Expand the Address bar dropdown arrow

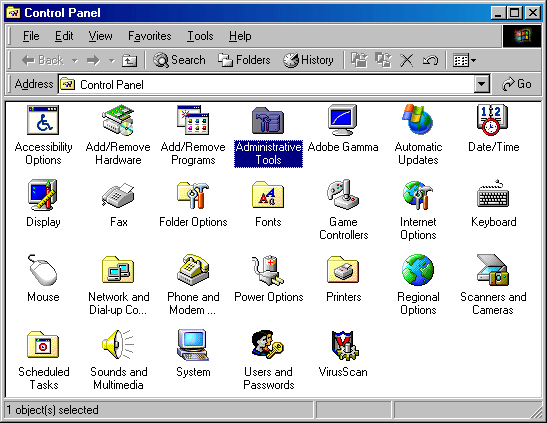[482, 84]
